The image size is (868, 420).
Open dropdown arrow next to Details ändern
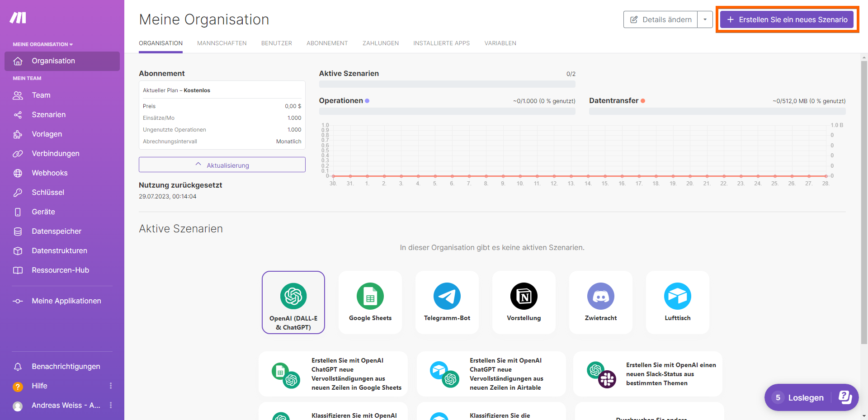pos(705,19)
